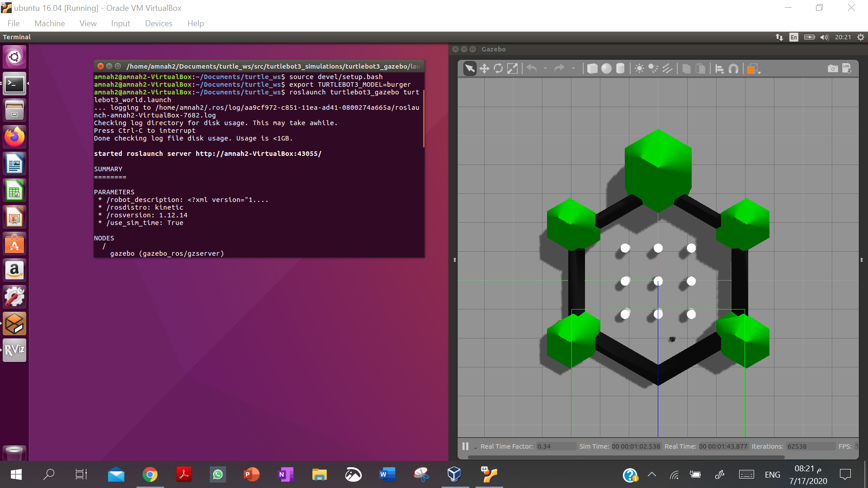Add a point light in Gazebo
Viewport: 868px width, 488px height.
pyautogui.click(x=639, y=69)
